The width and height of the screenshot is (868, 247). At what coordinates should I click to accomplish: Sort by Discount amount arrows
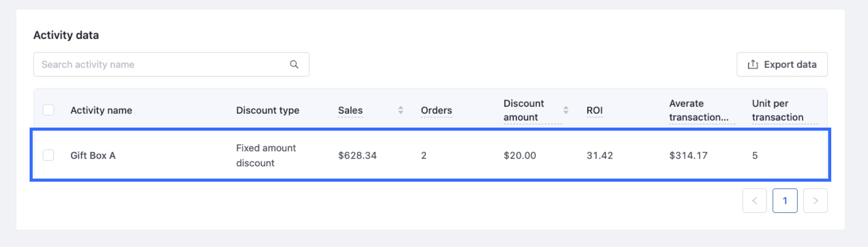click(x=566, y=110)
